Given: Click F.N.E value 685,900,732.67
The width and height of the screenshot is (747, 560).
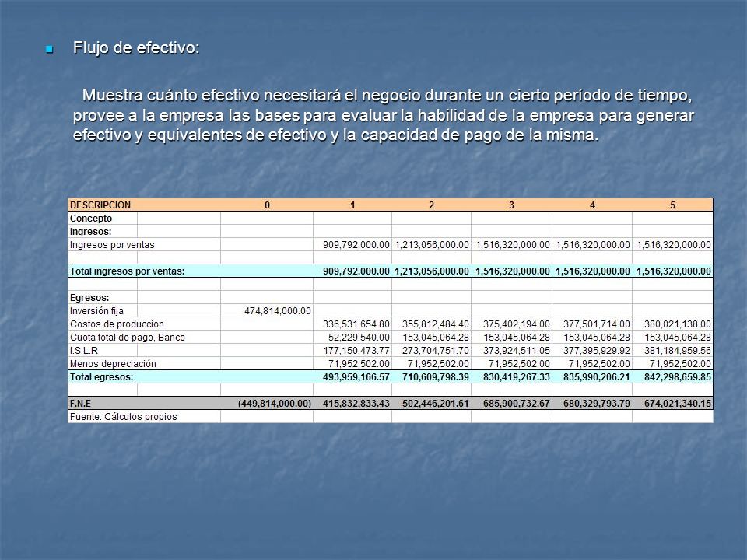Looking at the screenshot, I should [517, 404].
